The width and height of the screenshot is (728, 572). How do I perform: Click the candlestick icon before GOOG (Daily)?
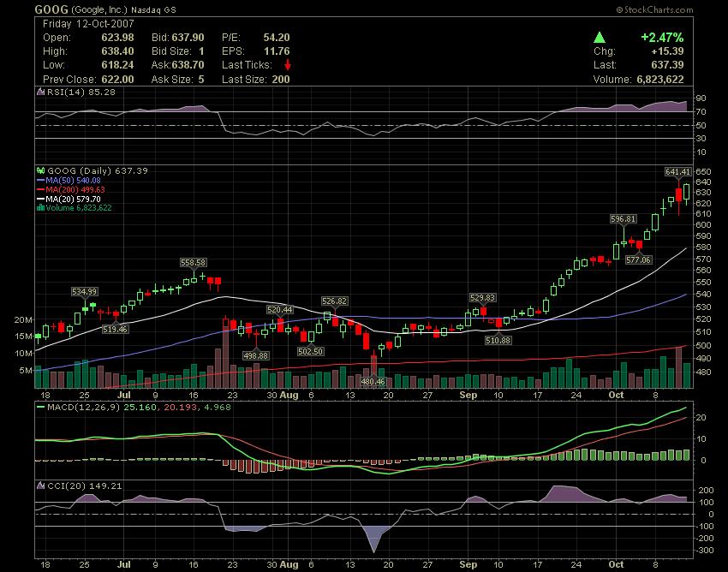pos(41,171)
